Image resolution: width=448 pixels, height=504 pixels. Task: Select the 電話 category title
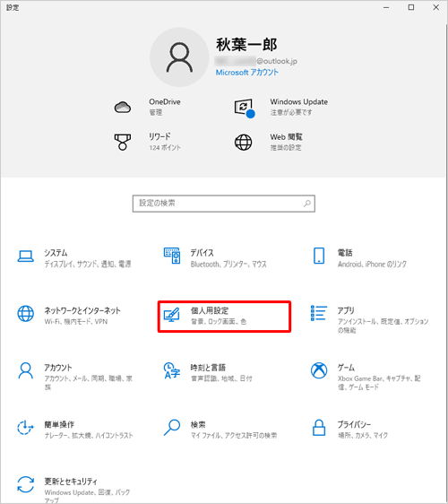click(345, 253)
